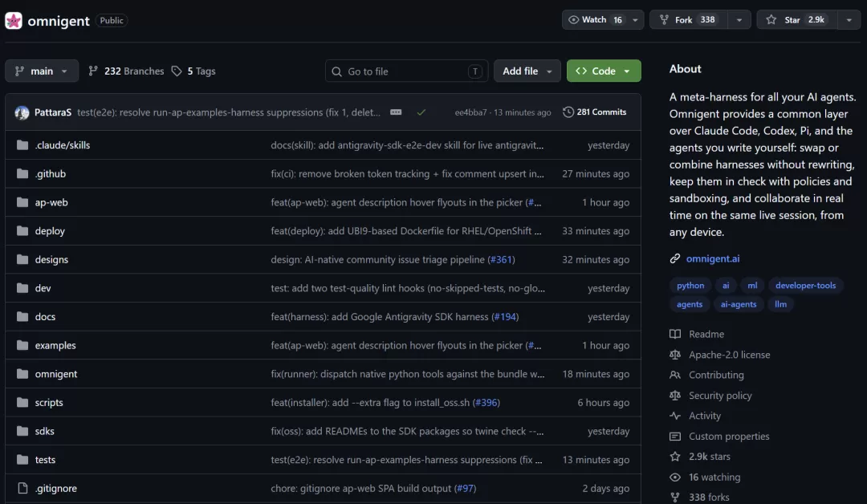
Task: Click the Custom properties icon
Action: coord(675,436)
